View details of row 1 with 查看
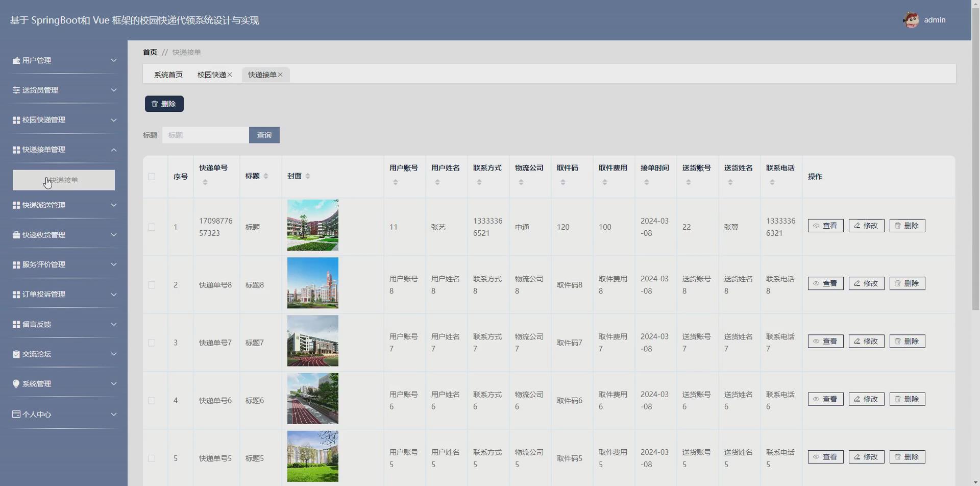 [x=826, y=226]
